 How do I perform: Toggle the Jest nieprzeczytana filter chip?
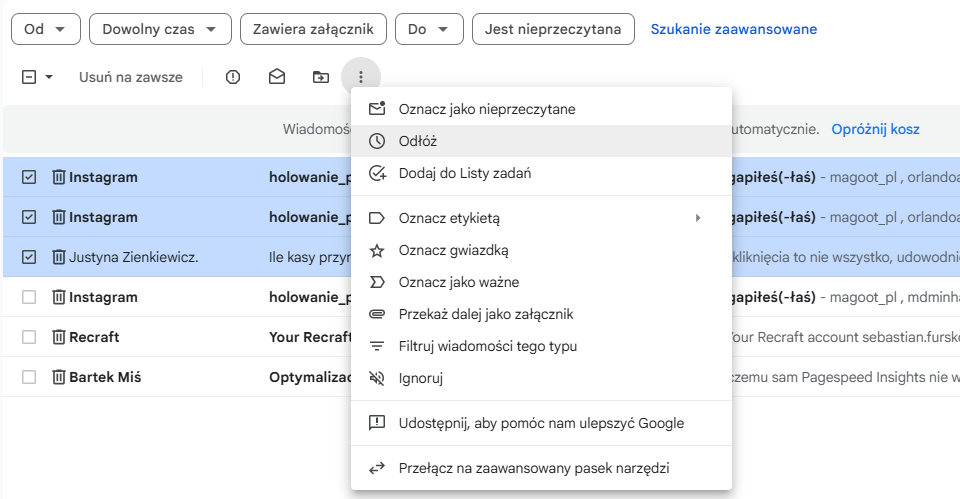point(553,29)
